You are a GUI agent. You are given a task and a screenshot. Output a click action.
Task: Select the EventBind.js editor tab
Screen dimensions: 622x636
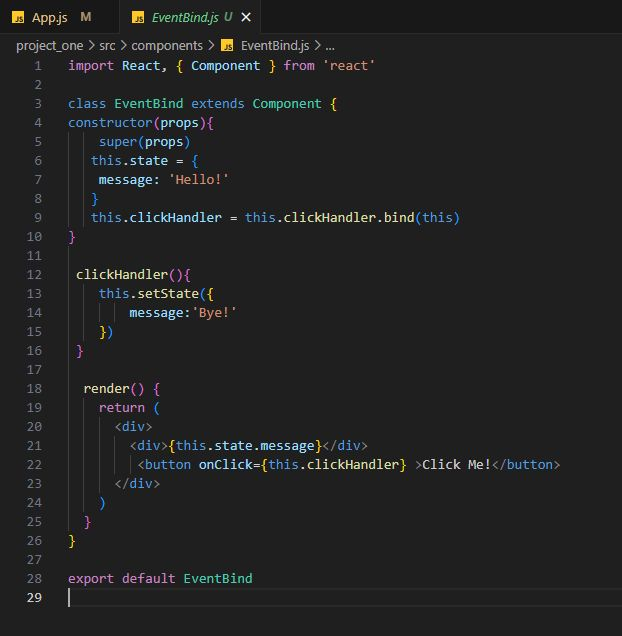pos(190,17)
